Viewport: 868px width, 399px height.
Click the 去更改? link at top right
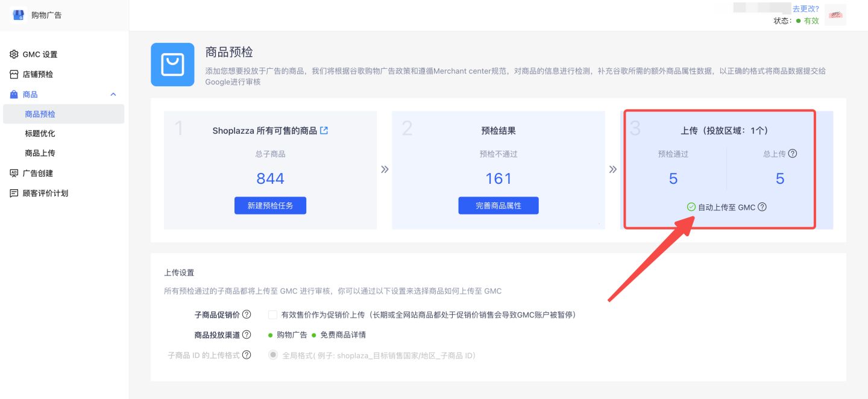806,8
